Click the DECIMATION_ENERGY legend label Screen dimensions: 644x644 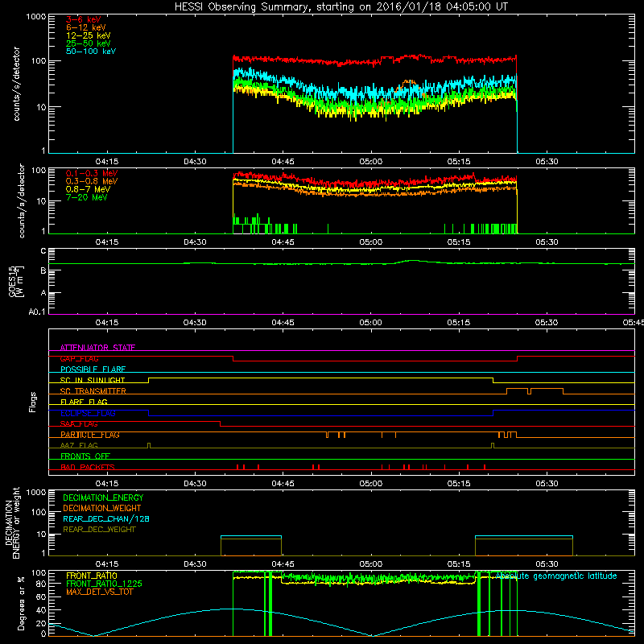click(103, 497)
